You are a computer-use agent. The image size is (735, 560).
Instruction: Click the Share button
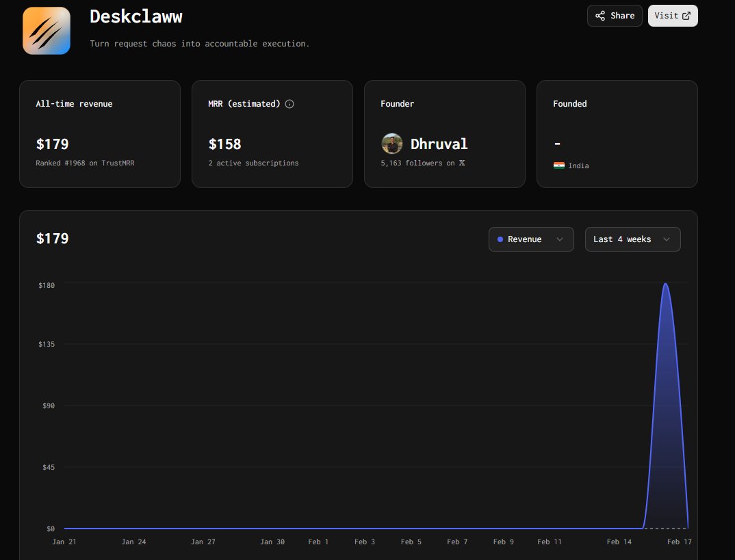pyautogui.click(x=615, y=16)
